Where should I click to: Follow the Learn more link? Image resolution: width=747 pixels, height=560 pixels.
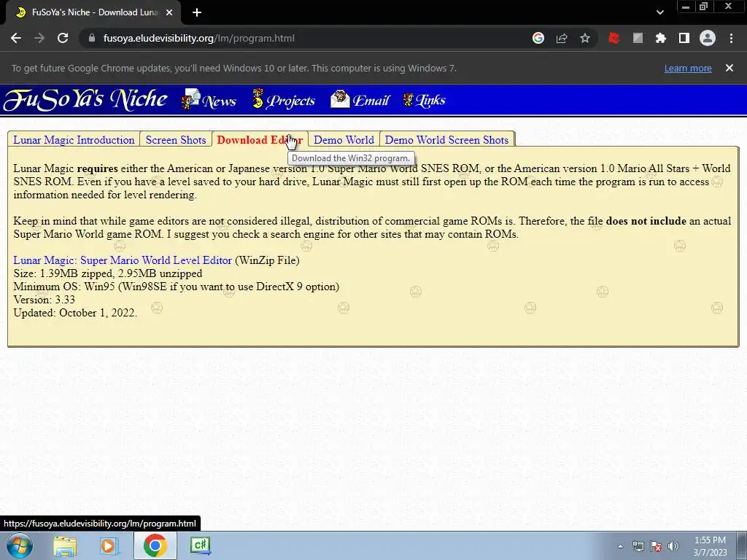688,68
